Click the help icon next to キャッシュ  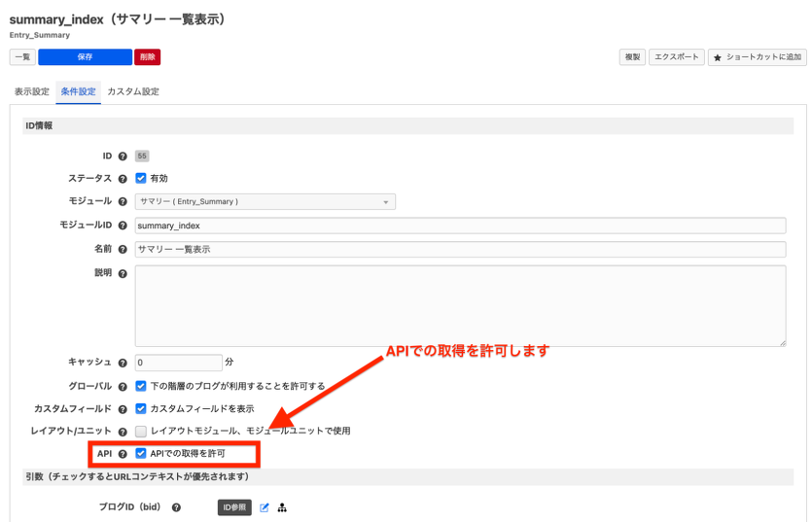click(x=123, y=363)
